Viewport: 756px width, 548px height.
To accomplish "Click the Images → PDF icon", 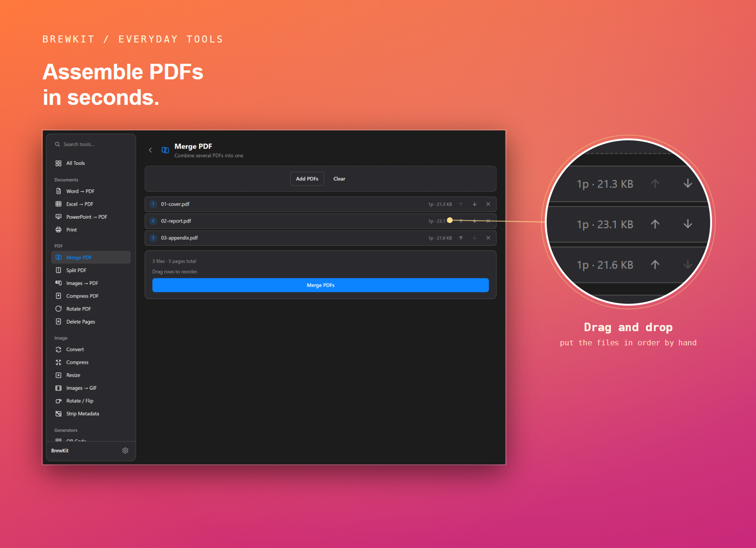I will pyautogui.click(x=59, y=283).
